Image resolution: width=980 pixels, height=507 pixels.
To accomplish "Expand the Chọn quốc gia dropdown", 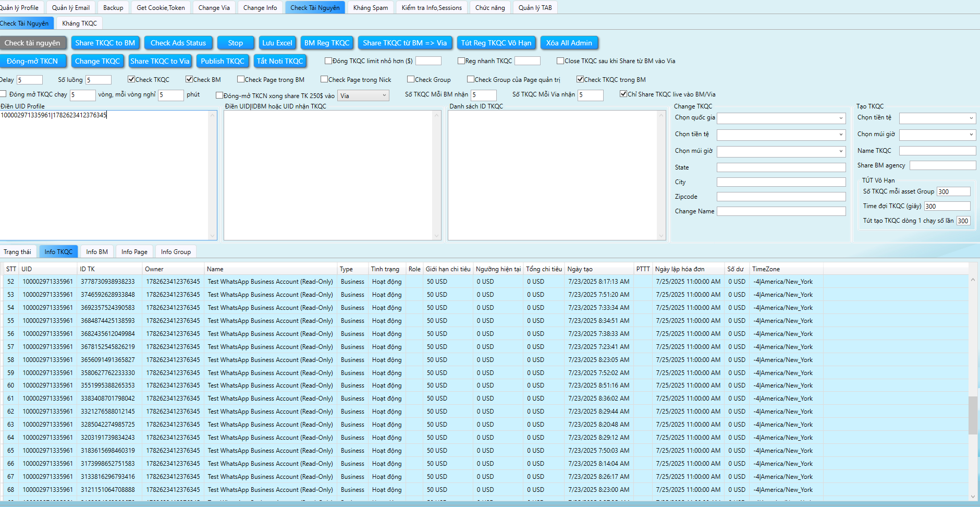I will [x=781, y=118].
